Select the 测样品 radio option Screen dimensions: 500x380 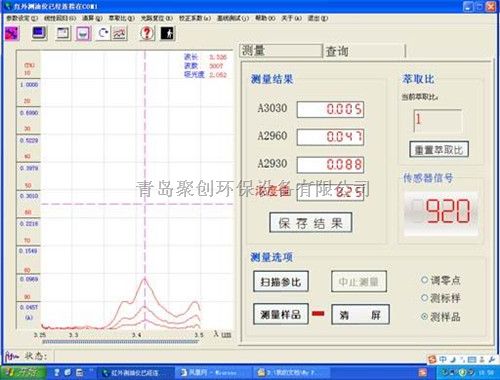click(x=441, y=316)
